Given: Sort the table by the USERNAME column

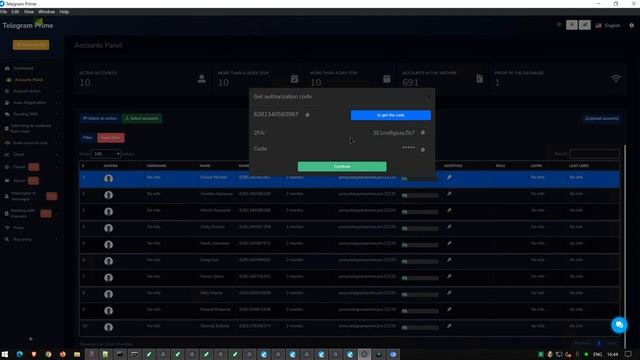Looking at the screenshot, I should click(157, 166).
